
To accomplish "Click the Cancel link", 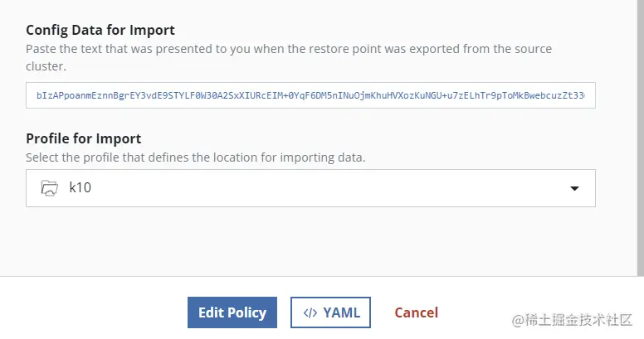I will tap(416, 312).
